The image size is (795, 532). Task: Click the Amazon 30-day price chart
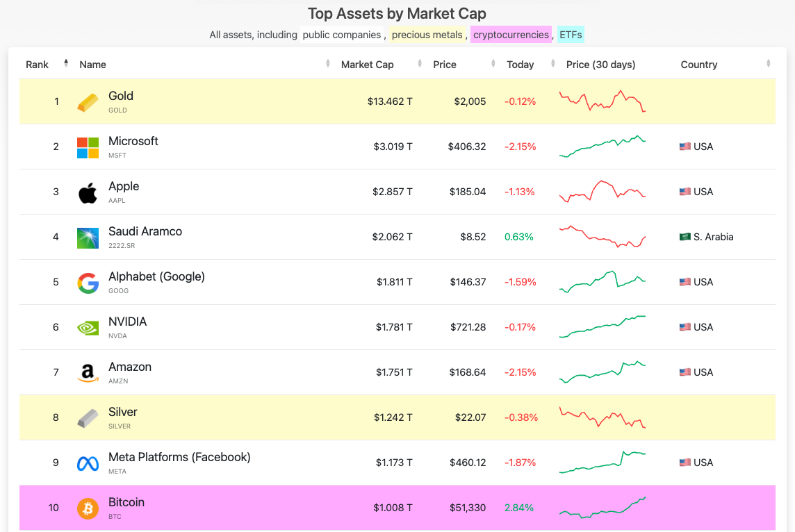[603, 372]
